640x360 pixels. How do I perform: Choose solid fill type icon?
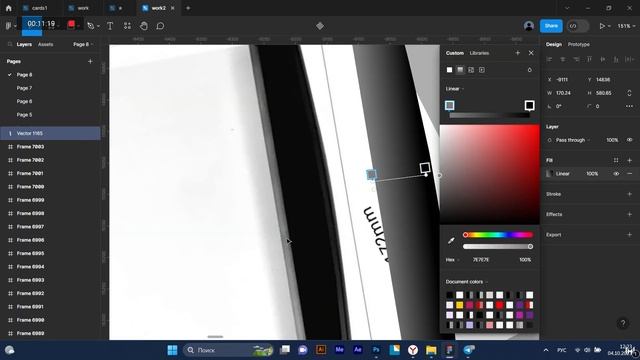(449, 70)
